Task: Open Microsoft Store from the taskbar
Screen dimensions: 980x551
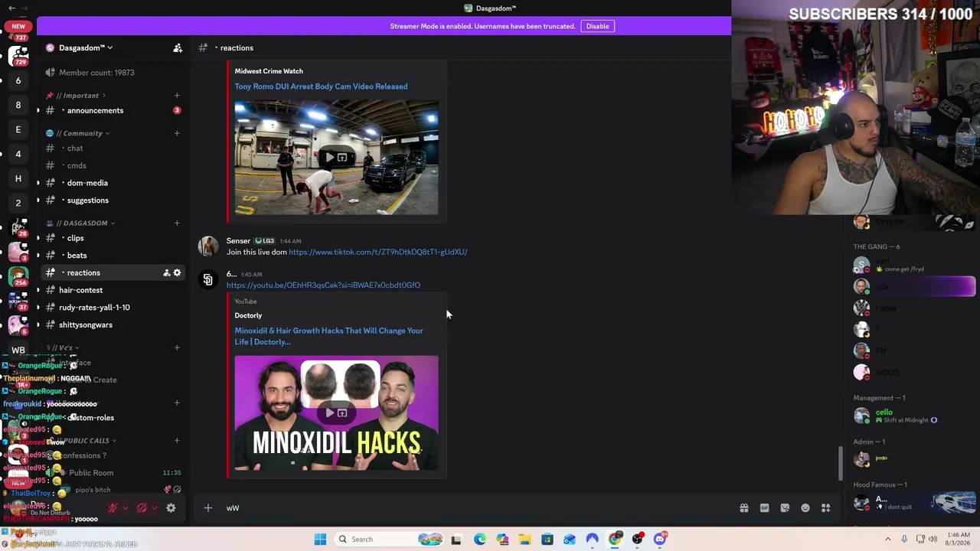Action: tap(547, 540)
